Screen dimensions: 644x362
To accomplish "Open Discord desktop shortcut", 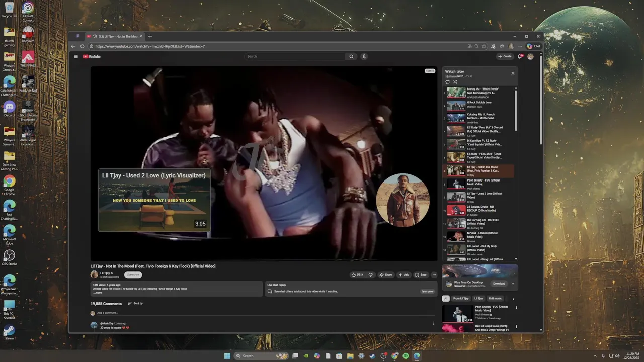I will 9,109.
